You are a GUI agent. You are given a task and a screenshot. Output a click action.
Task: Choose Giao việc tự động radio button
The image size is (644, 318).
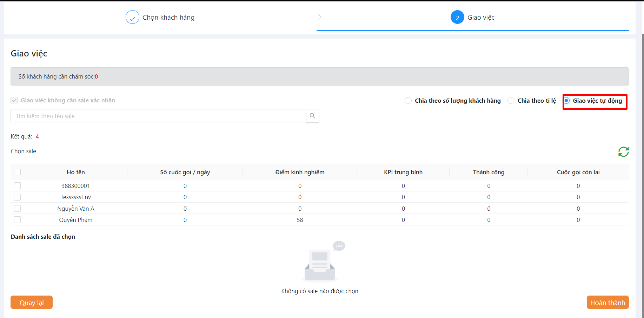[x=567, y=101]
